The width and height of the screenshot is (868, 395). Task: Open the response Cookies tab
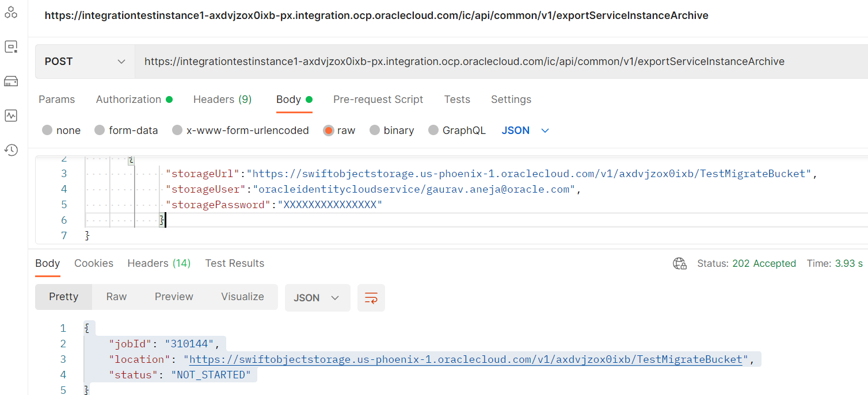point(94,263)
